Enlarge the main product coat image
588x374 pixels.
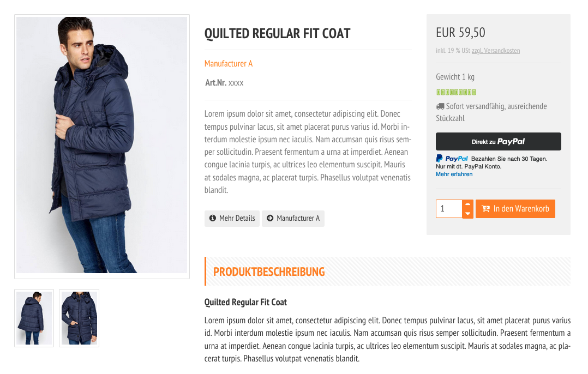click(102, 147)
